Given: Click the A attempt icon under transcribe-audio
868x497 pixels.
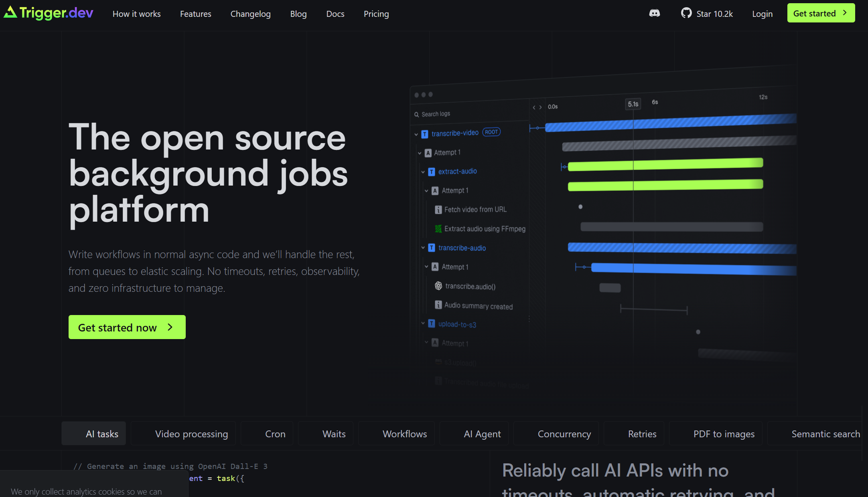Looking at the screenshot, I should [435, 267].
